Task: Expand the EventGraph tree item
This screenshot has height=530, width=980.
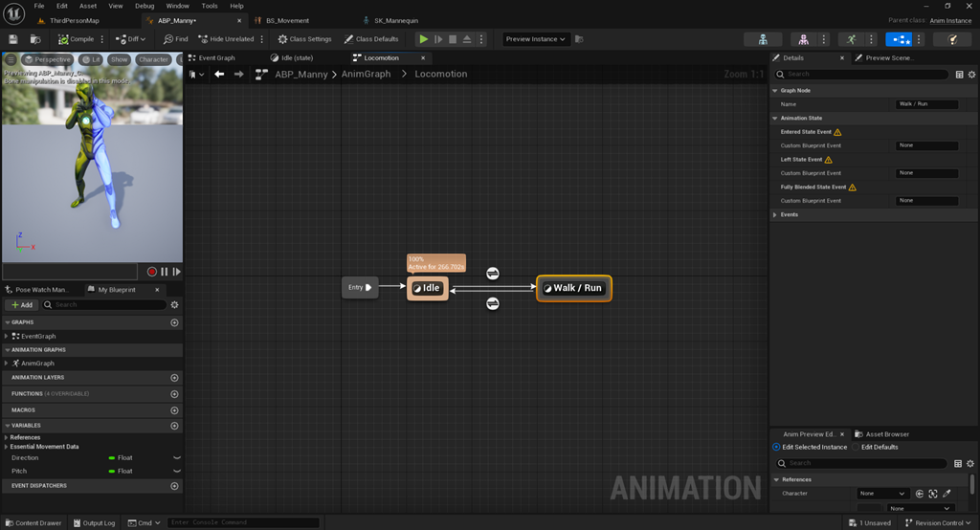Action: click(7, 336)
